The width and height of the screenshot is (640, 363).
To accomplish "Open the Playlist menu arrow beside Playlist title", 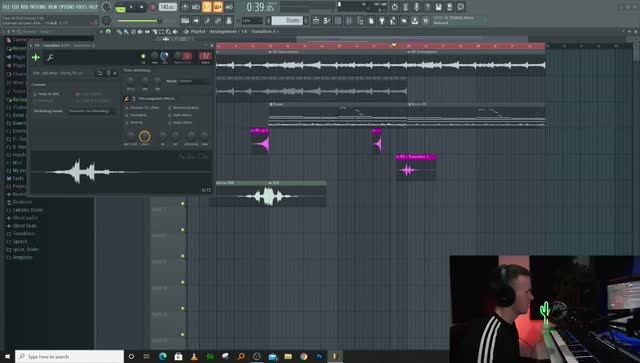I will point(186,31).
